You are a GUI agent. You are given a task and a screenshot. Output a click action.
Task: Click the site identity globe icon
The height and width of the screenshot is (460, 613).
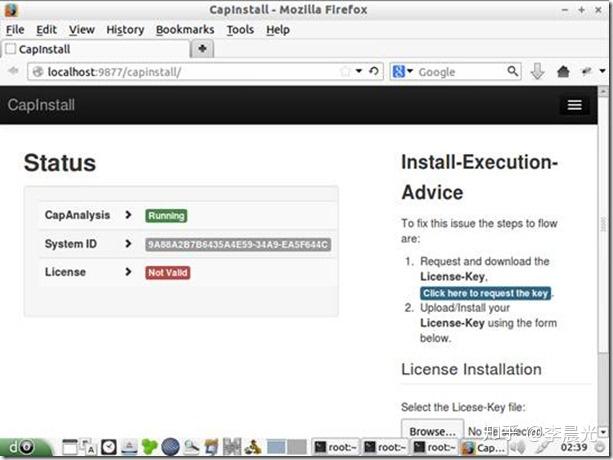[x=38, y=72]
